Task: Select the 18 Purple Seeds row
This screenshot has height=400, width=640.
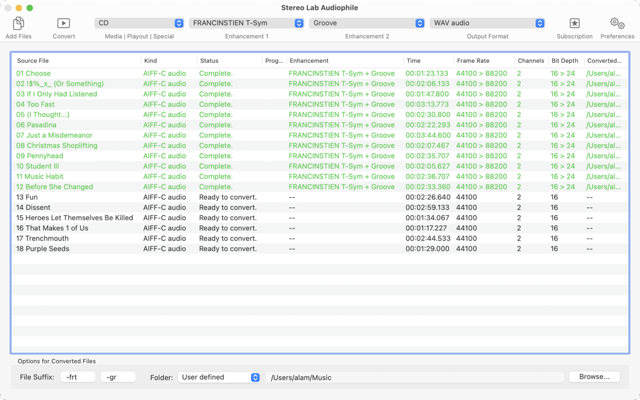Action: (x=200, y=248)
